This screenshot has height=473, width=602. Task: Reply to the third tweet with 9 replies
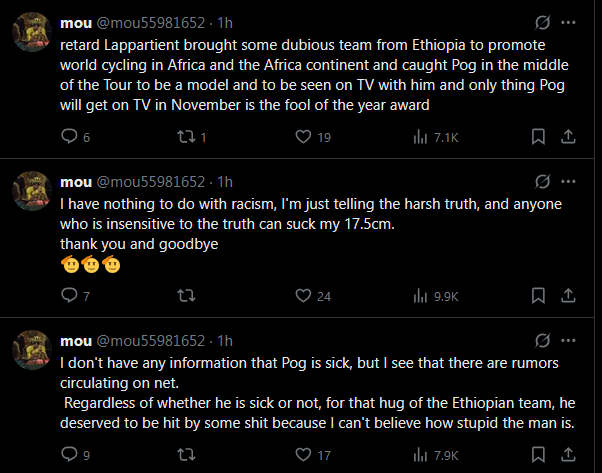click(x=69, y=455)
